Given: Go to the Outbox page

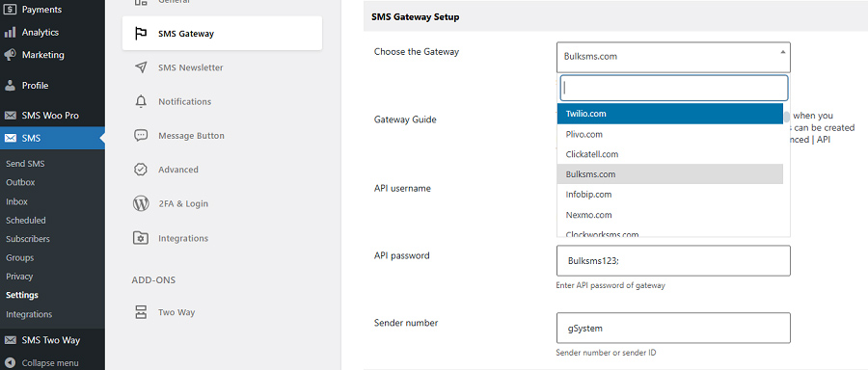Looking at the screenshot, I should 20,182.
